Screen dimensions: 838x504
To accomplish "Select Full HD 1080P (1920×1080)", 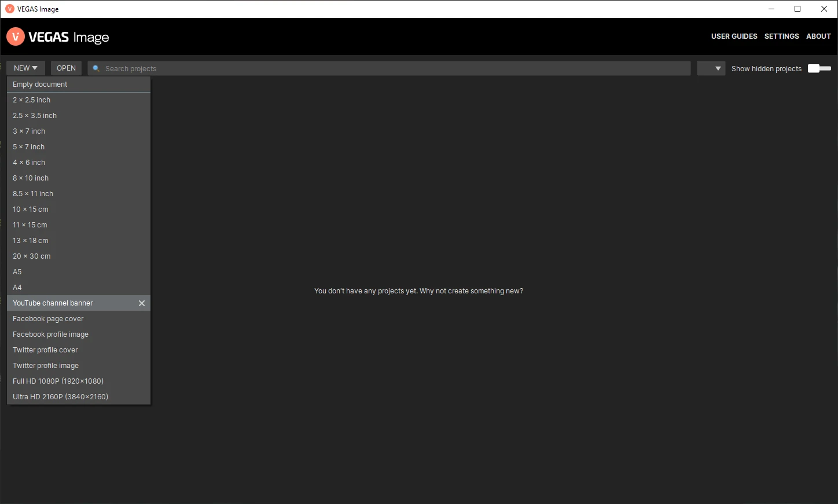I will [79, 381].
